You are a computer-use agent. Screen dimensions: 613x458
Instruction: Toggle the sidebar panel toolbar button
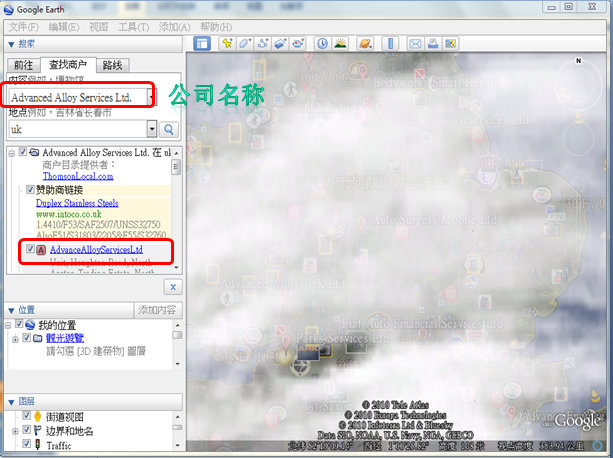click(202, 43)
